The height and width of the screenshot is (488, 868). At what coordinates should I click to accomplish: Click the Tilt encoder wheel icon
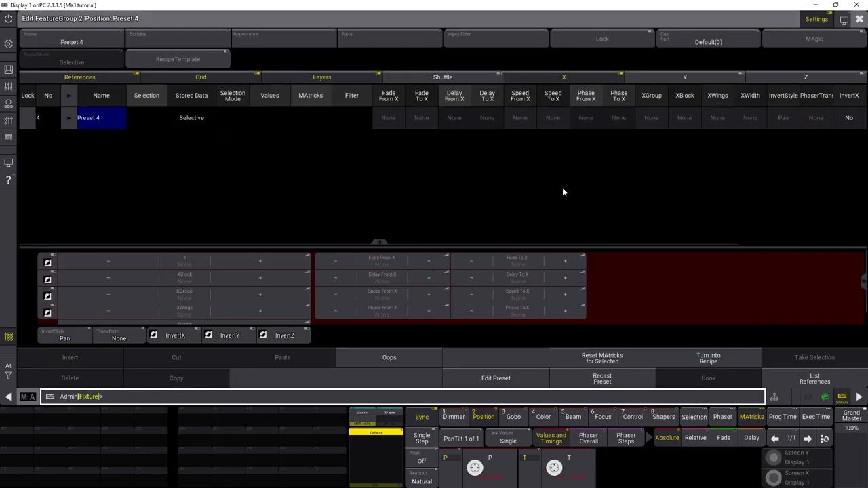(554, 467)
